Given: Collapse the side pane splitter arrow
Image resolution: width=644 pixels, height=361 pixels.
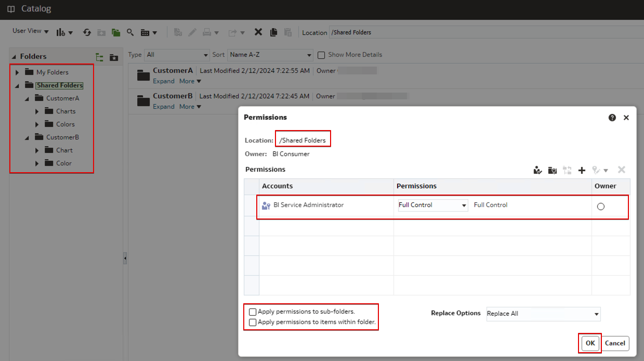Looking at the screenshot, I should point(125,258).
